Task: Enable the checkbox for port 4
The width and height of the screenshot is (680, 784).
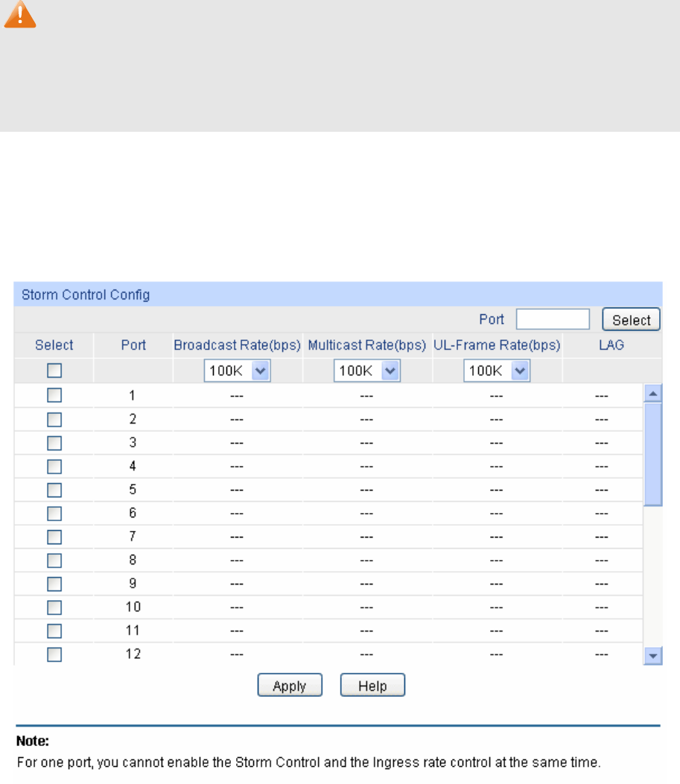Action: tap(54, 466)
